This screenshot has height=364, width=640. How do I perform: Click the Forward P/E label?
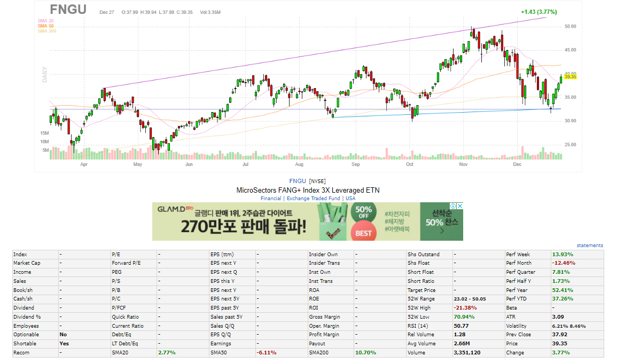tap(127, 263)
